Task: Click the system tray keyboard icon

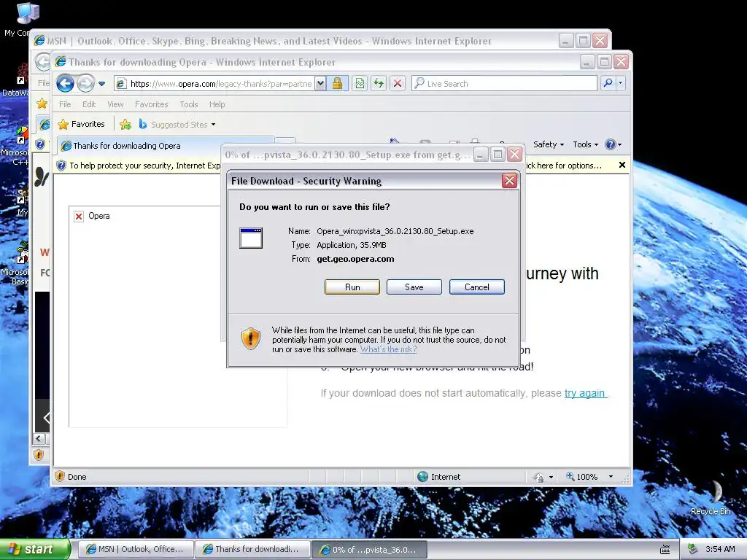Action: coord(665,550)
